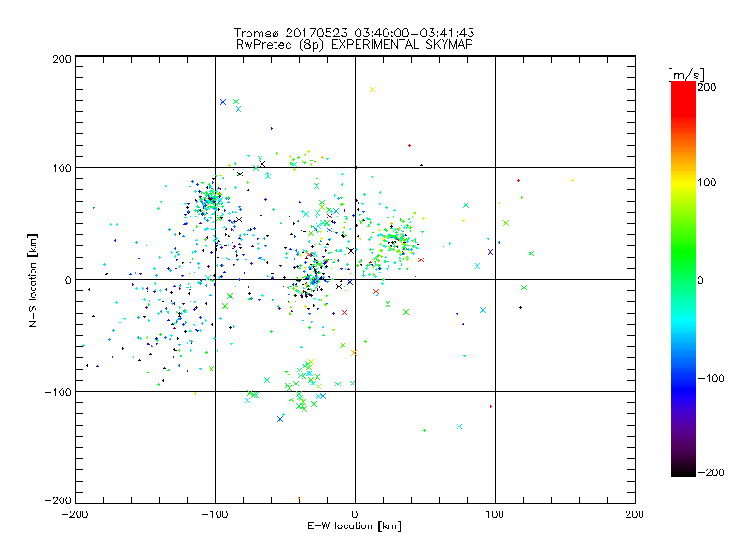Click the 200 label on the E-W axis
747x560 pixels.
[635, 514]
